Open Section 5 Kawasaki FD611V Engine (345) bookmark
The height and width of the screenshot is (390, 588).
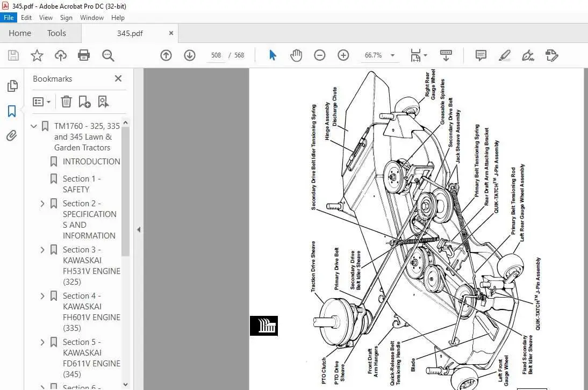tap(91, 358)
